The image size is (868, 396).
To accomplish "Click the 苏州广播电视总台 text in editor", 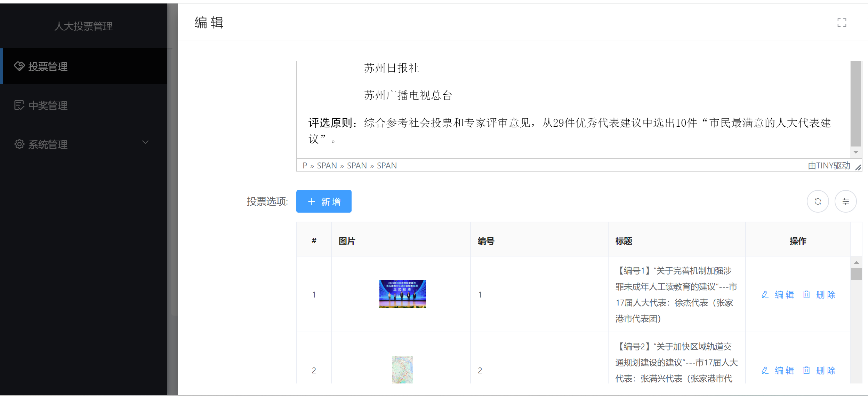I will tap(408, 95).
